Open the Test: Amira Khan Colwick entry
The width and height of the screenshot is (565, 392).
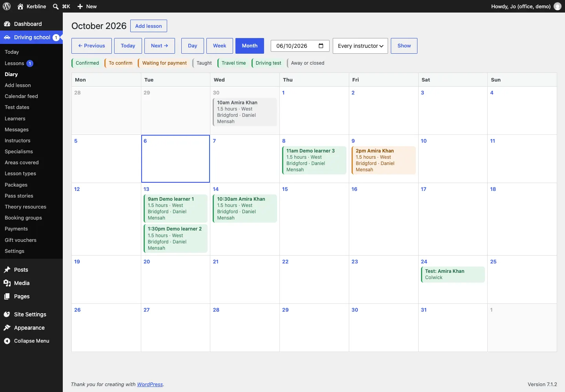[x=453, y=274]
